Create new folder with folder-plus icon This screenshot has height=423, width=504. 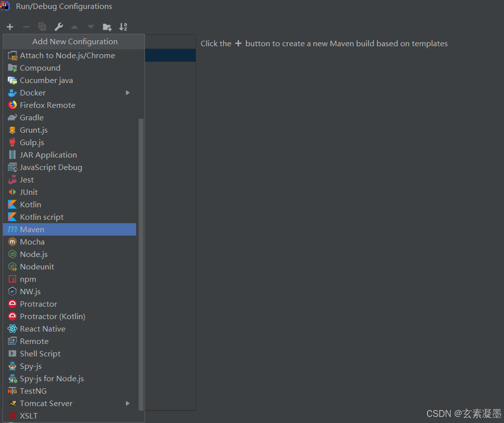click(x=107, y=27)
